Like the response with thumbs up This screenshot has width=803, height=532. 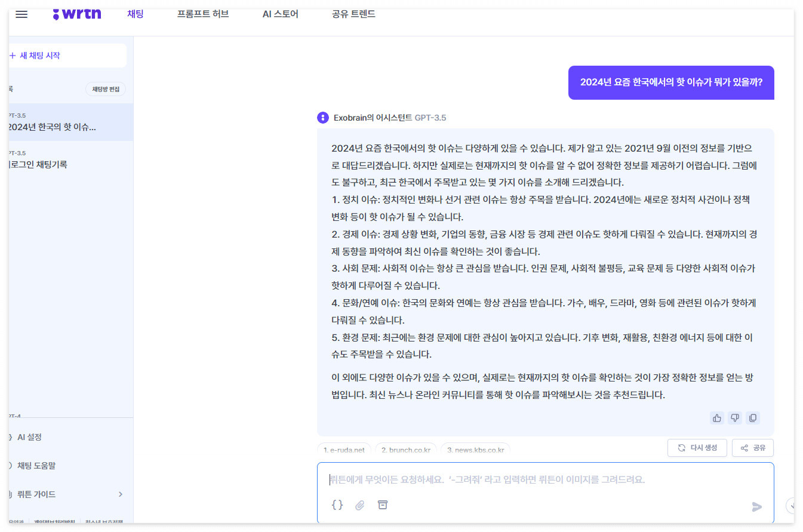717,418
